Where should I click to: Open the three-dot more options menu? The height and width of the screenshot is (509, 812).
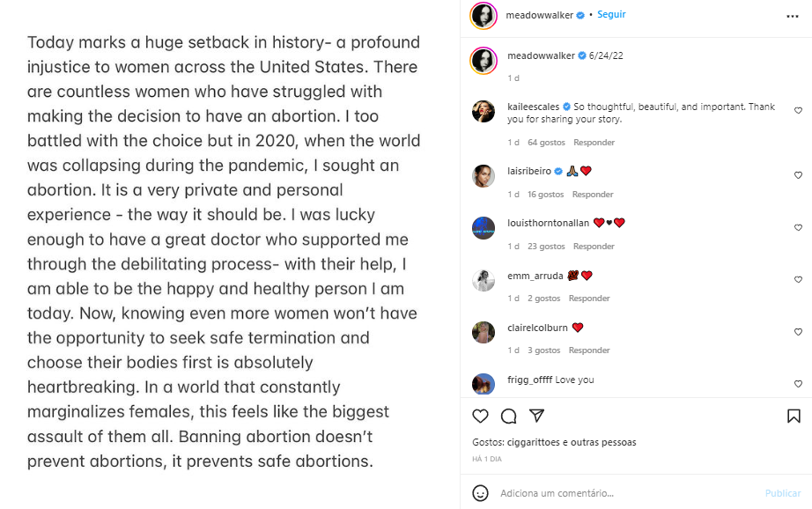point(793,17)
